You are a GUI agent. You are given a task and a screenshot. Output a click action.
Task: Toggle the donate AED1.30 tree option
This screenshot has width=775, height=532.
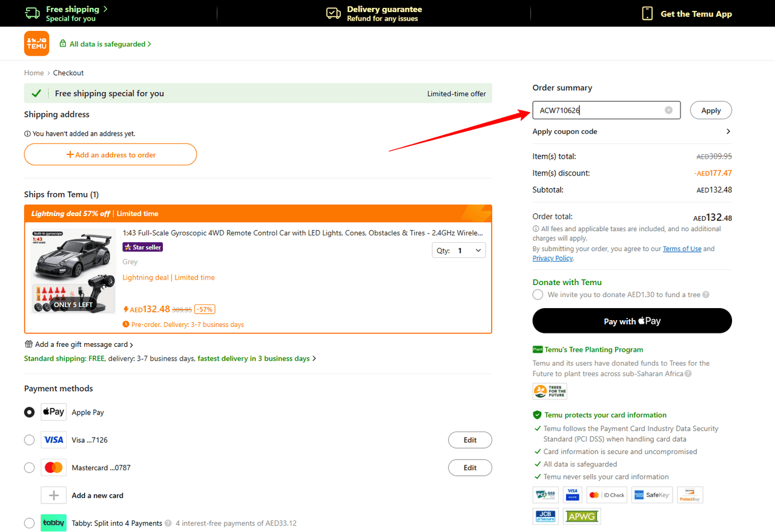click(538, 295)
